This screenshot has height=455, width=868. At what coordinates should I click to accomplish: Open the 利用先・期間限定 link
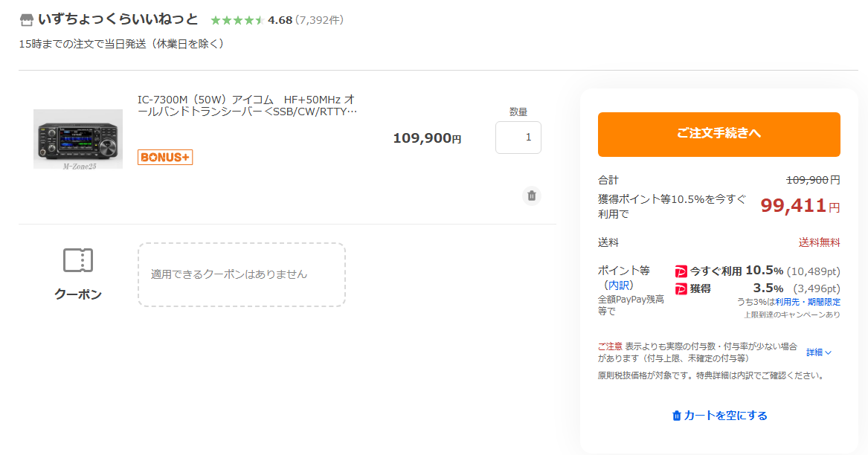click(808, 302)
